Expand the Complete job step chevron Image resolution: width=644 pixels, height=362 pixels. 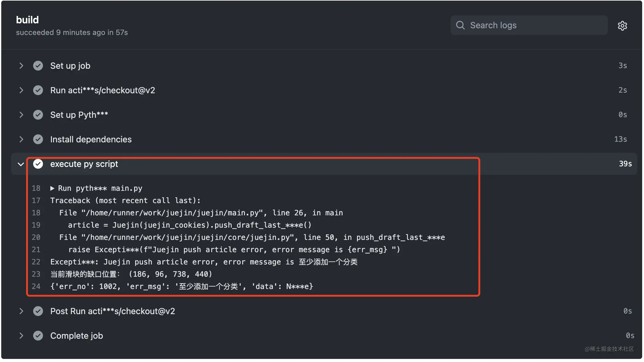21,336
